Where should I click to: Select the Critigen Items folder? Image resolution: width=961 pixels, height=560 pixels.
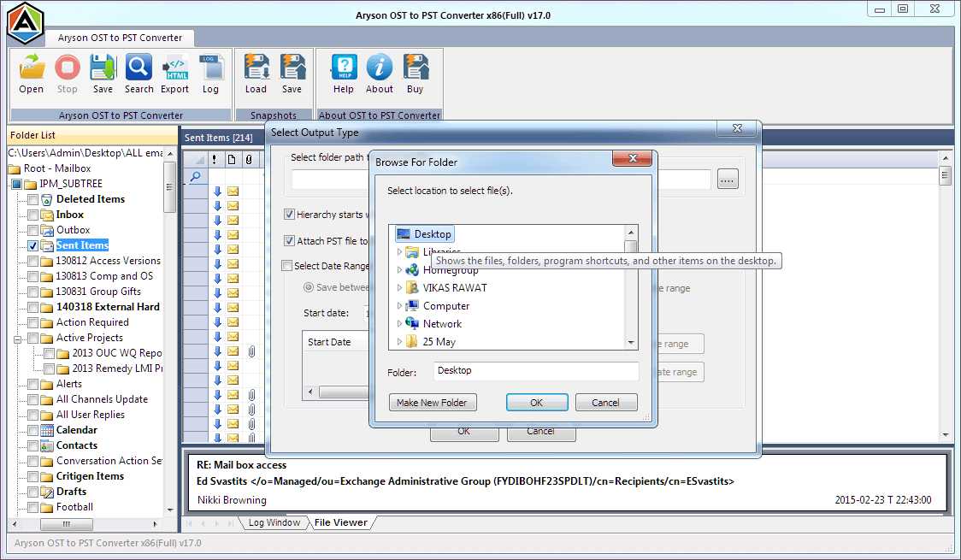(90, 476)
